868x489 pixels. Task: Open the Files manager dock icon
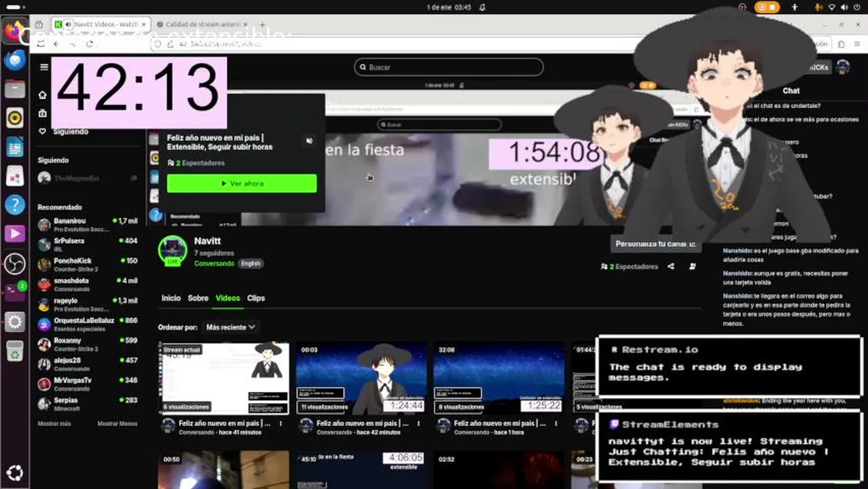click(14, 89)
